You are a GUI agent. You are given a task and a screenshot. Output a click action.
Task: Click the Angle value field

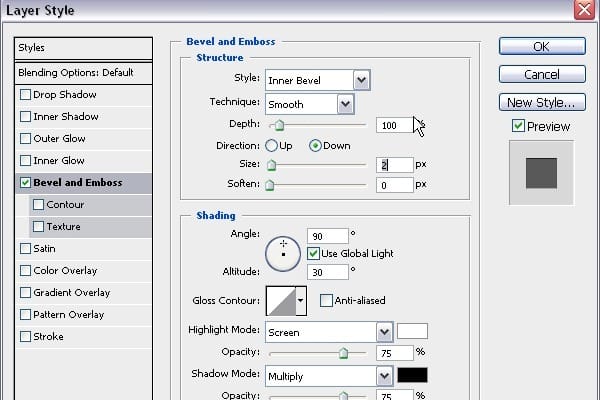point(328,236)
